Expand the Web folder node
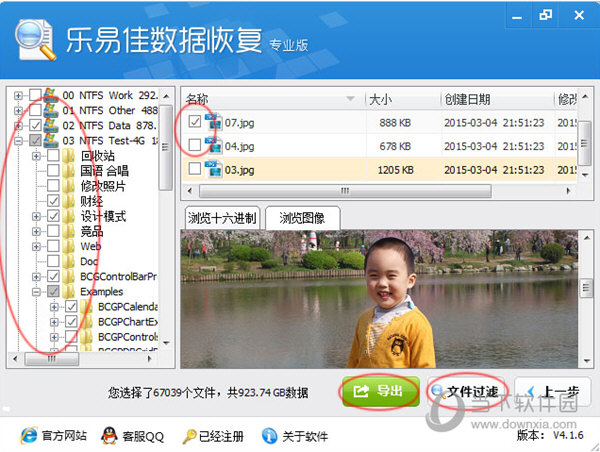 click(x=36, y=246)
